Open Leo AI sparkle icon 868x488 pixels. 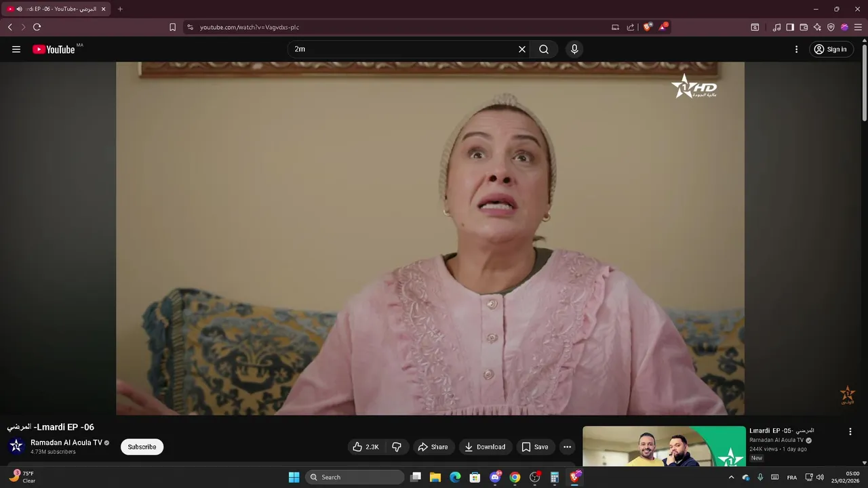click(817, 27)
